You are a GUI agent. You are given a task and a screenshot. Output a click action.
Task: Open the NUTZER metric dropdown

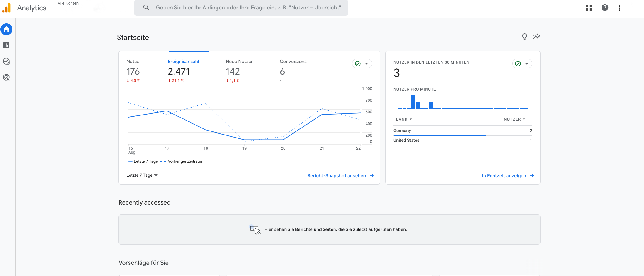click(514, 119)
